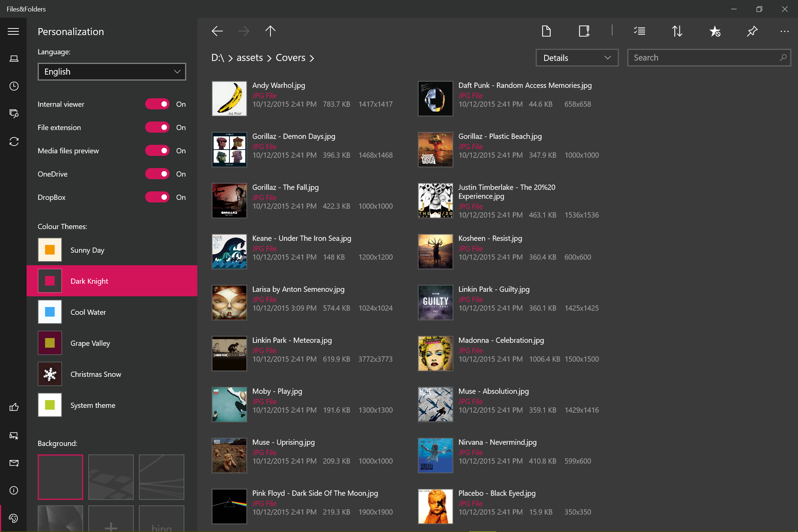Open the store purchase sidebar icon
The width and height of the screenshot is (798, 532).
(14, 436)
